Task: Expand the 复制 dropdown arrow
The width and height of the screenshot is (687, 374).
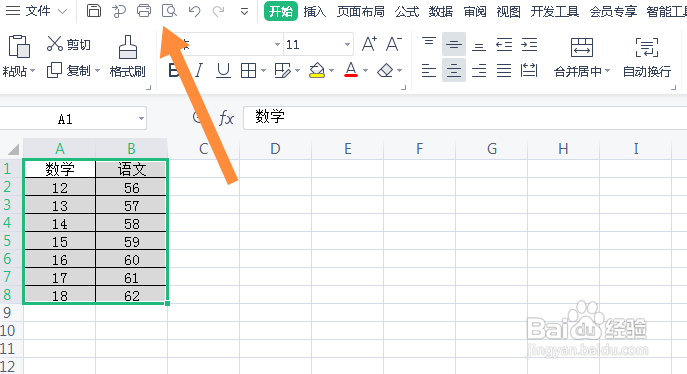Action: 97,71
